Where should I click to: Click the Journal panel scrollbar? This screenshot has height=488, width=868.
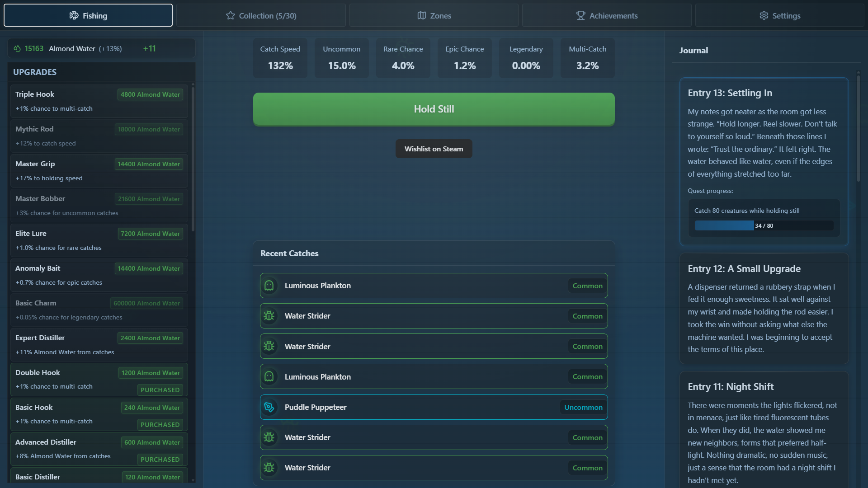858,129
